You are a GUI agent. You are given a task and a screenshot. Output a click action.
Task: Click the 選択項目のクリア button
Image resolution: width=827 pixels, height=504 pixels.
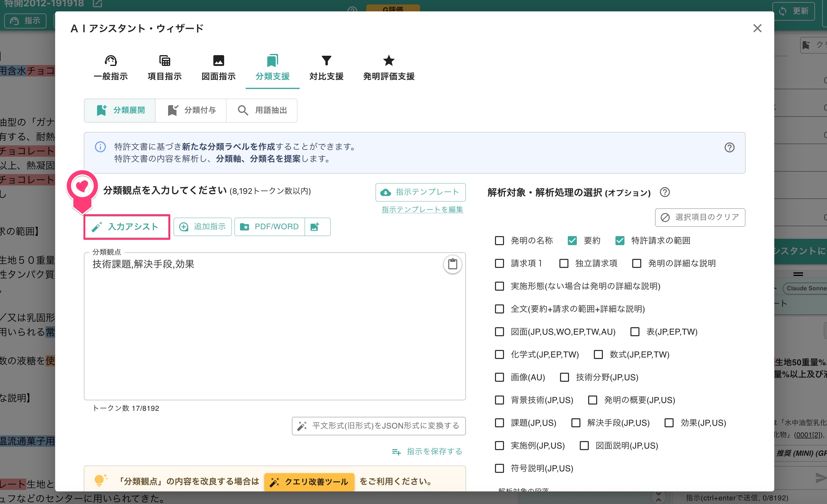click(x=700, y=218)
